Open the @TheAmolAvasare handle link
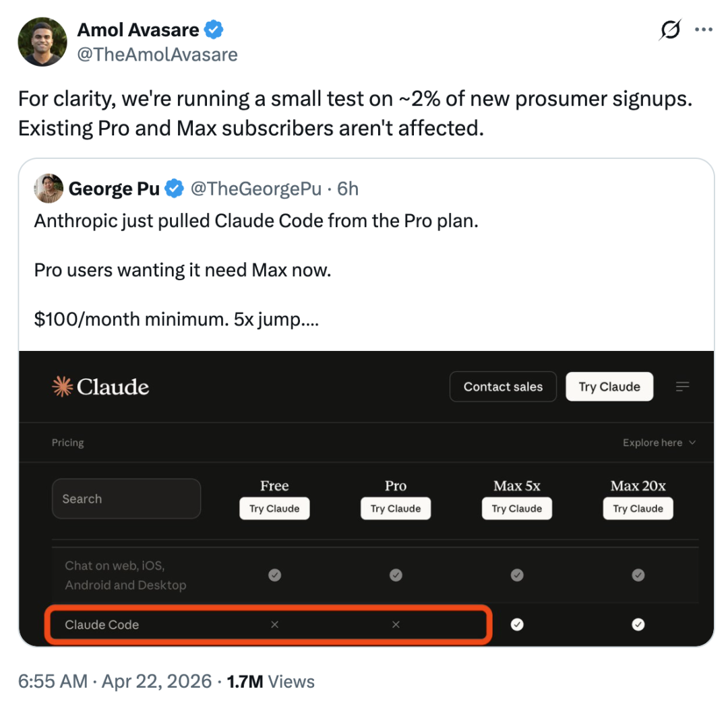Image resolution: width=728 pixels, height=708 pixels. pyautogui.click(x=157, y=55)
